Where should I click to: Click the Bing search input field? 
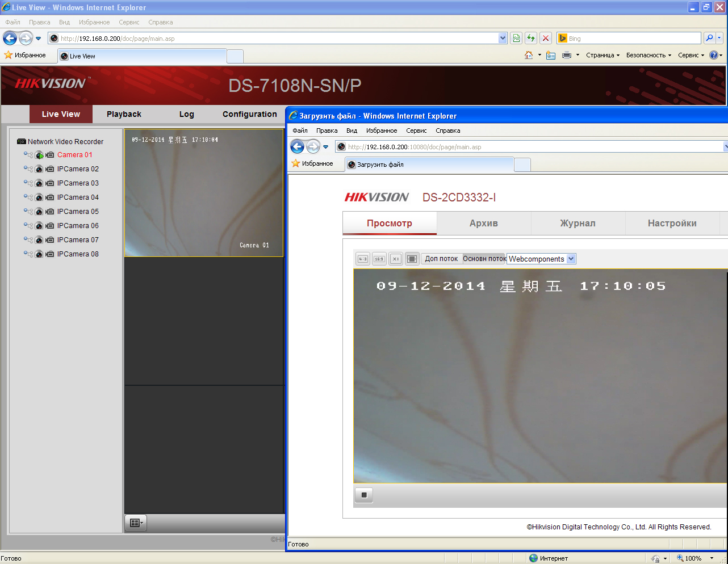[629, 38]
